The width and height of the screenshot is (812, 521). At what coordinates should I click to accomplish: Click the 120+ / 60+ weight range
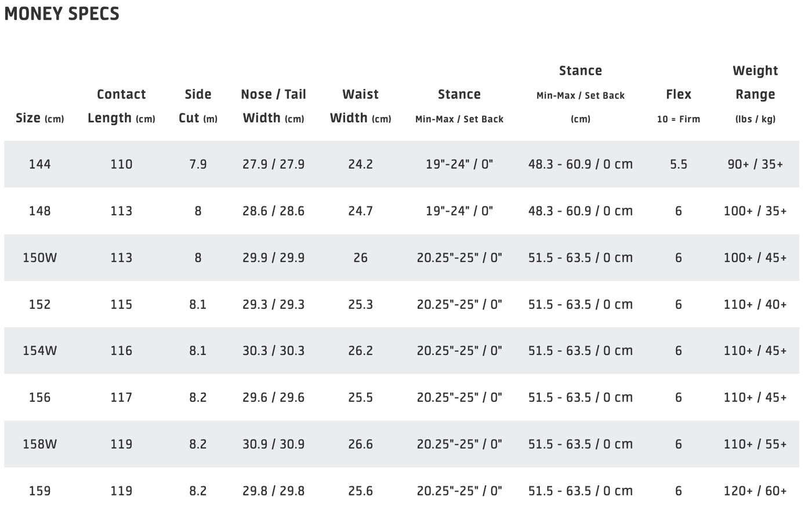point(755,491)
